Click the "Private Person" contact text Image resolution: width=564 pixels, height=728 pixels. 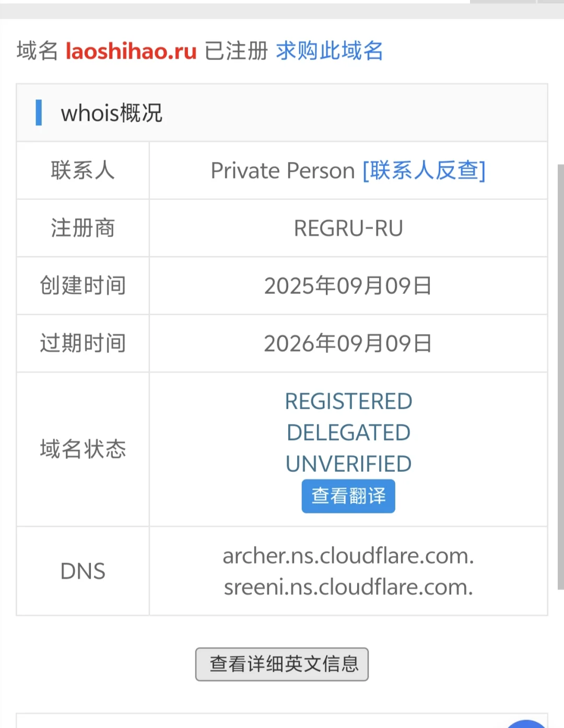pos(283,171)
